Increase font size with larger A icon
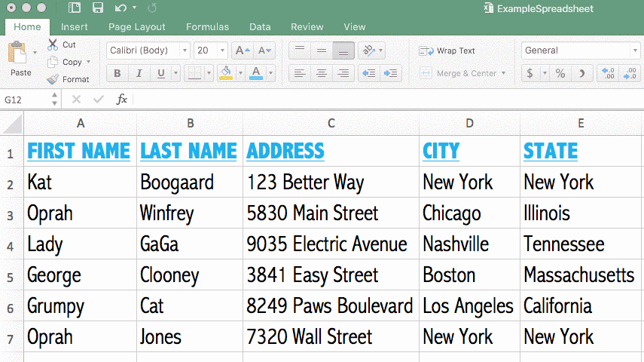The image size is (644, 362). (x=241, y=51)
